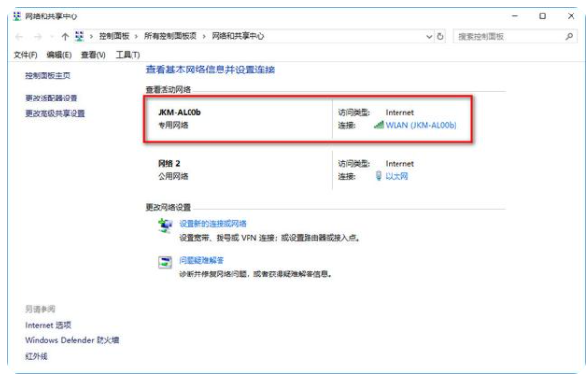Viewport: 588px width, 376px height.
Task: Click the forward navigation arrow
Action: pos(38,37)
